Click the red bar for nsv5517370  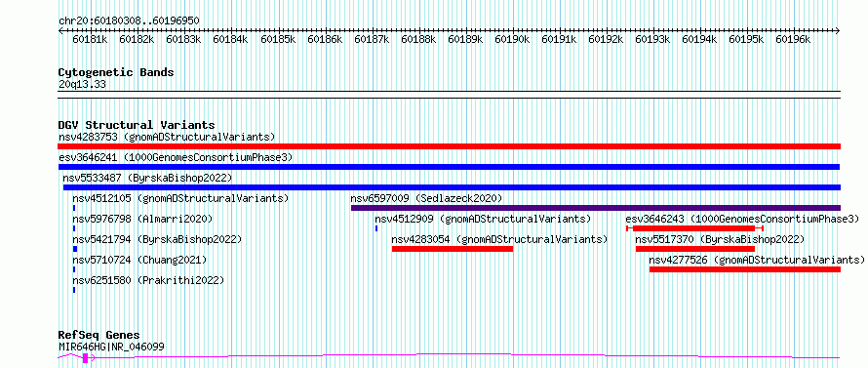pos(695,249)
